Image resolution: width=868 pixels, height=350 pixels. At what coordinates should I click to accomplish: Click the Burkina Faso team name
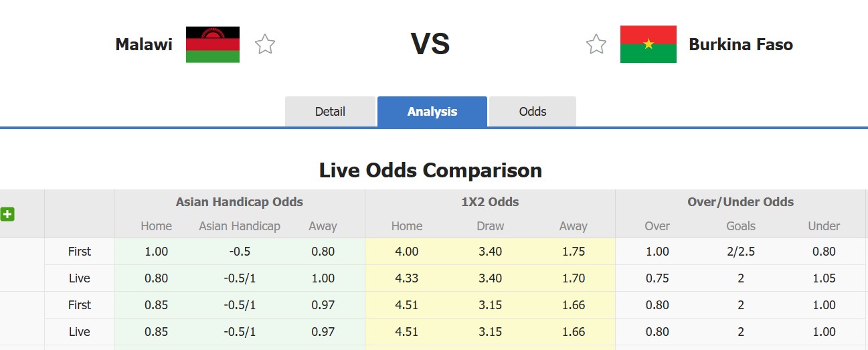[x=740, y=45]
